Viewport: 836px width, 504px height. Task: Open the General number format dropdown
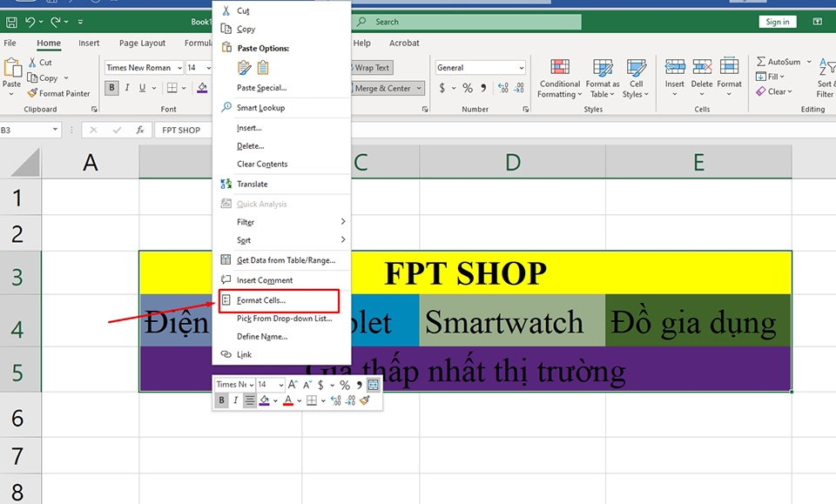[521, 68]
